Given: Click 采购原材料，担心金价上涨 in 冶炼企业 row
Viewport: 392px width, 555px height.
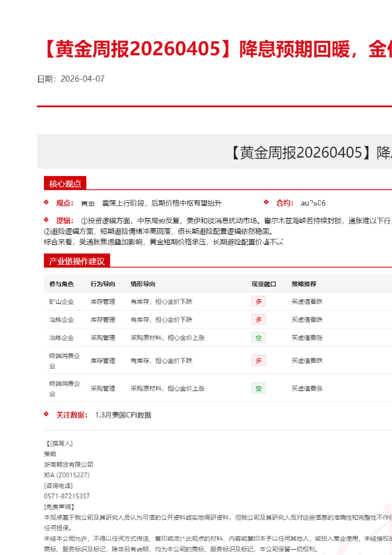Looking at the screenshot, I should (168, 338).
